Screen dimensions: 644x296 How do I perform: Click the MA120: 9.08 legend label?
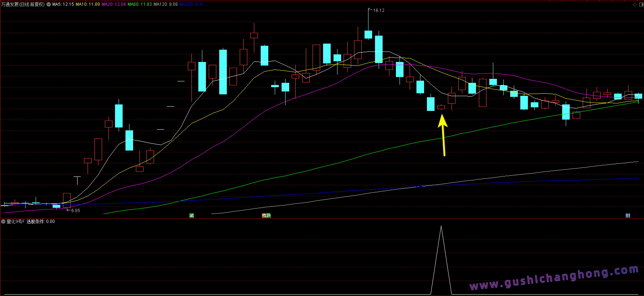pos(166,4)
